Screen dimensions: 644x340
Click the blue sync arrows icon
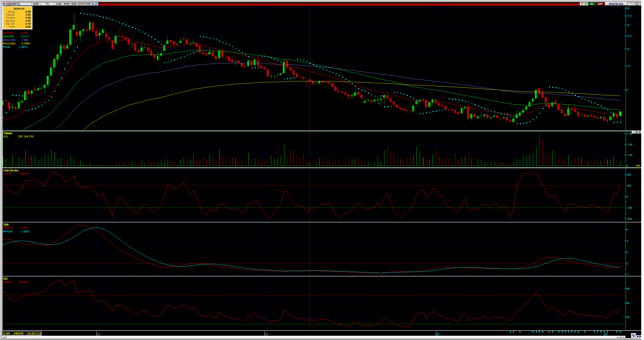point(633,335)
